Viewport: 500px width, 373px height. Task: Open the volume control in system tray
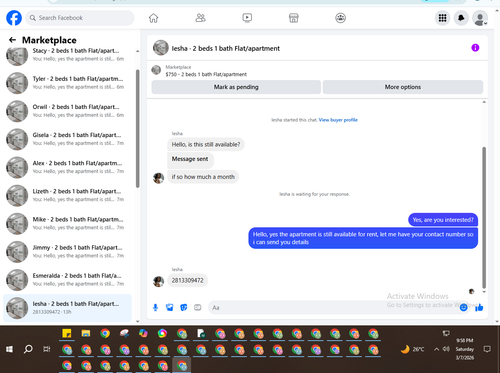(x=446, y=349)
